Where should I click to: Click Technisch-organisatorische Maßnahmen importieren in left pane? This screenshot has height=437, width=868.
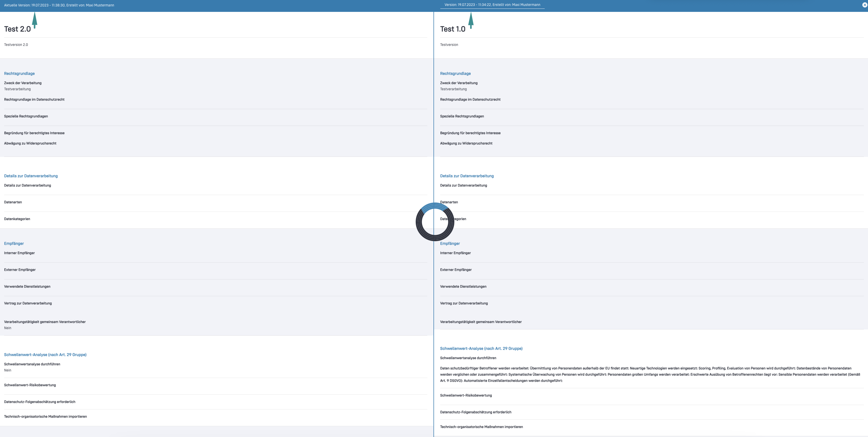point(45,416)
